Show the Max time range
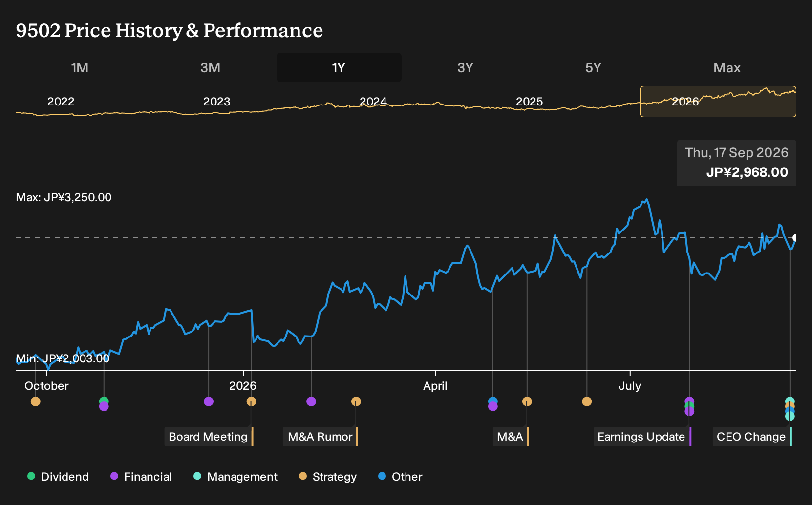812x505 pixels. click(x=727, y=67)
